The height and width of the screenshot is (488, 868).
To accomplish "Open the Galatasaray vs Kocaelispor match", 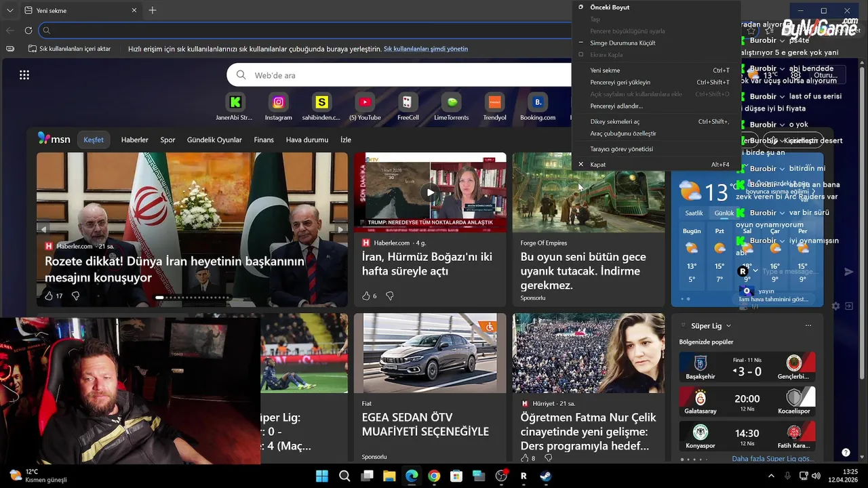I will tap(747, 401).
